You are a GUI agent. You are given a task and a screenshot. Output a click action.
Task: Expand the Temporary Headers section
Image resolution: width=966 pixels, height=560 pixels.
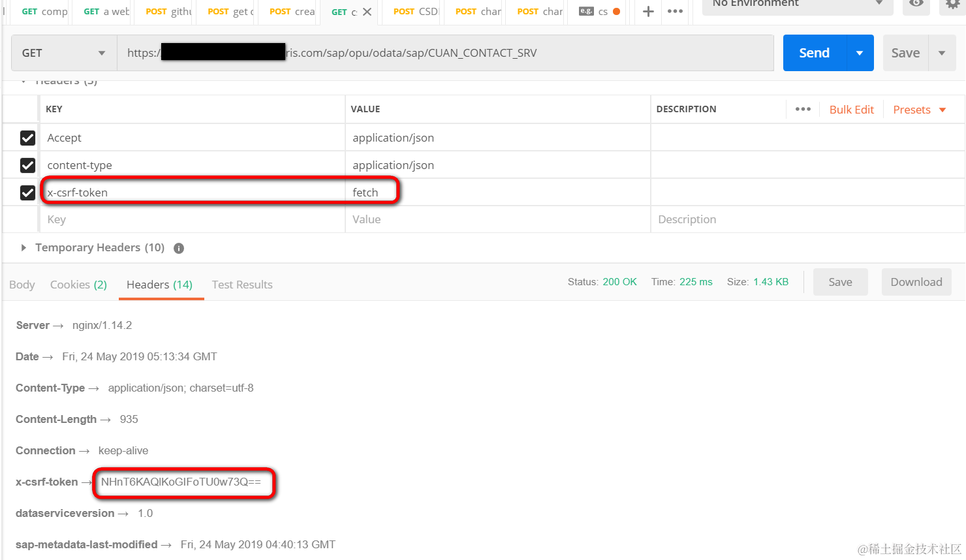(23, 247)
